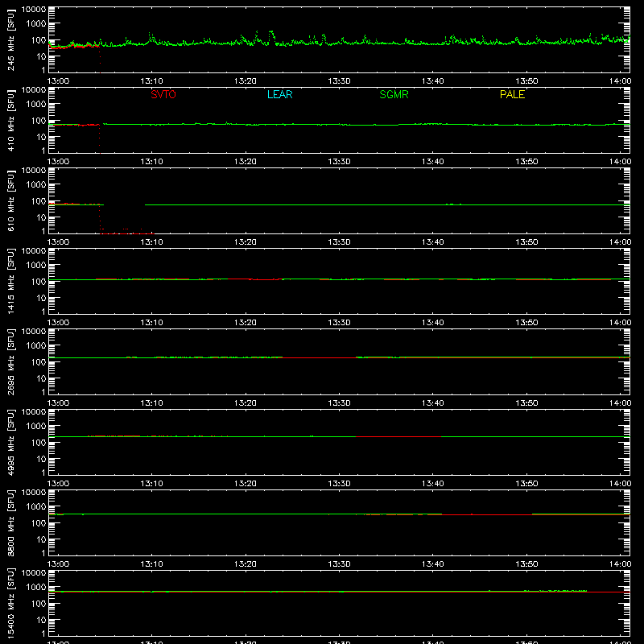Click the 13:50 time label below the 8800 MHz plot
644x644 pixels.
coord(526,564)
